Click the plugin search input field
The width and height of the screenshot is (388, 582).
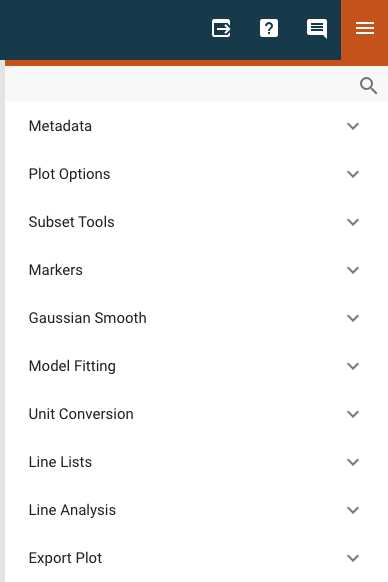point(182,86)
